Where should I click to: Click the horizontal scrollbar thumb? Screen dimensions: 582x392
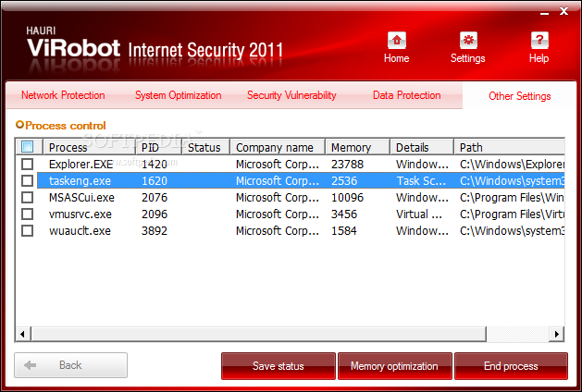[x=259, y=334]
